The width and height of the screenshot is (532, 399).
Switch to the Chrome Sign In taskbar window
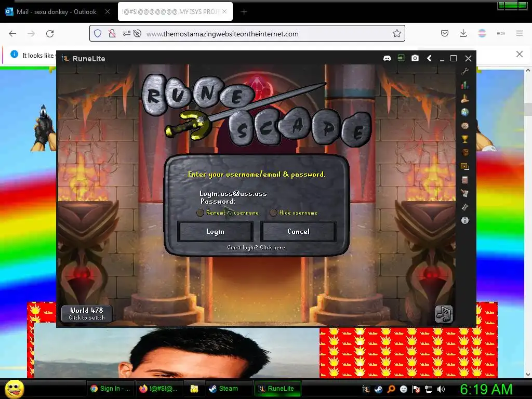110,389
